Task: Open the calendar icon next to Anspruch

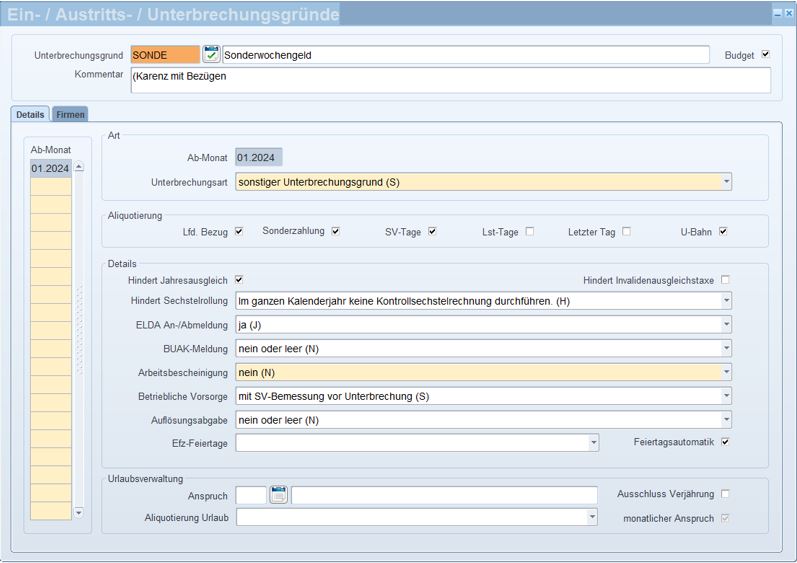Action: click(x=279, y=495)
